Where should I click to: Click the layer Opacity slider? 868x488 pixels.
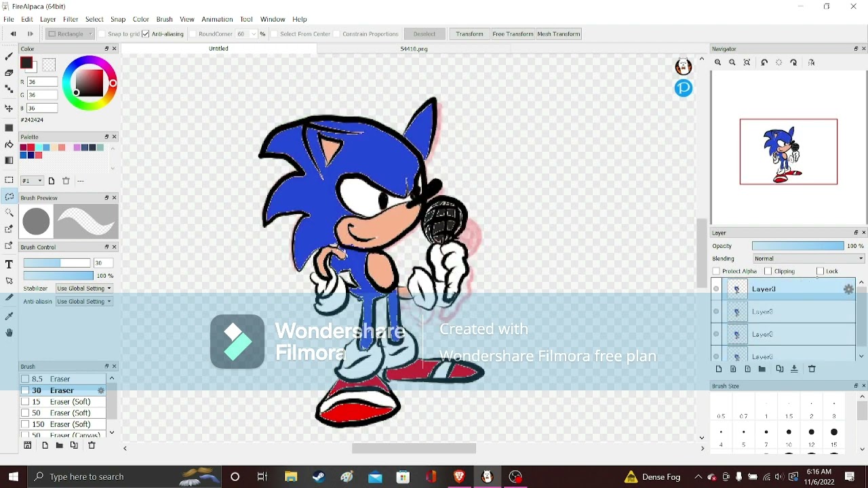point(797,246)
